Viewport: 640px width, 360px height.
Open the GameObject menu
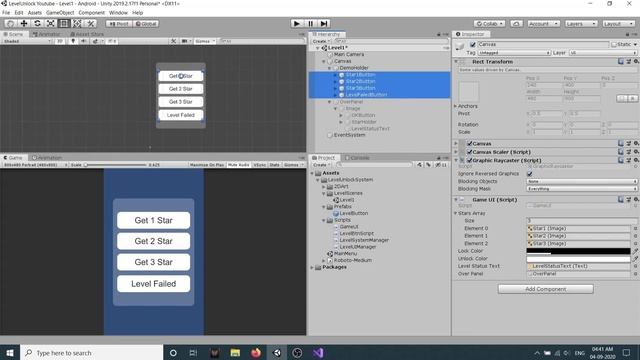(x=60, y=13)
